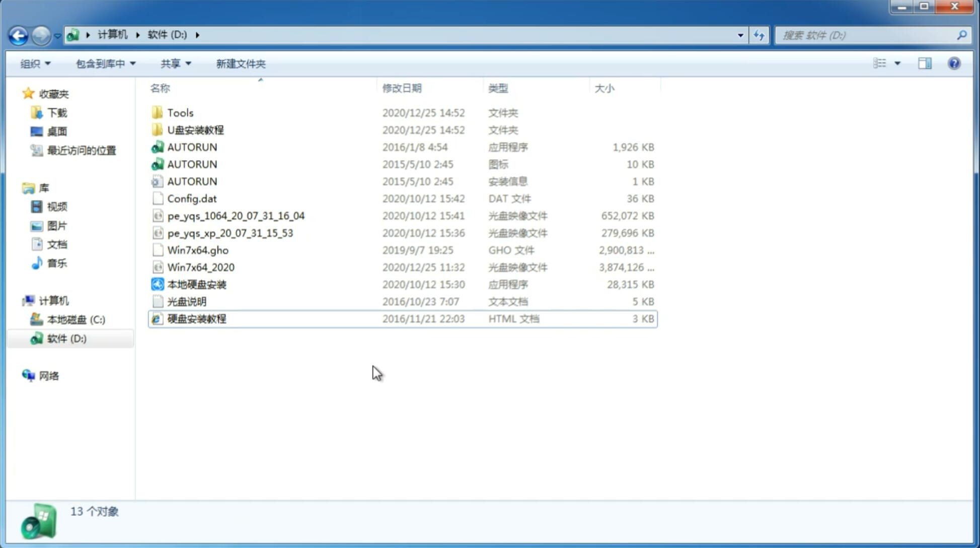Viewport: 980px width, 548px height.
Task: Click the 新建文件夹 button
Action: coord(240,63)
